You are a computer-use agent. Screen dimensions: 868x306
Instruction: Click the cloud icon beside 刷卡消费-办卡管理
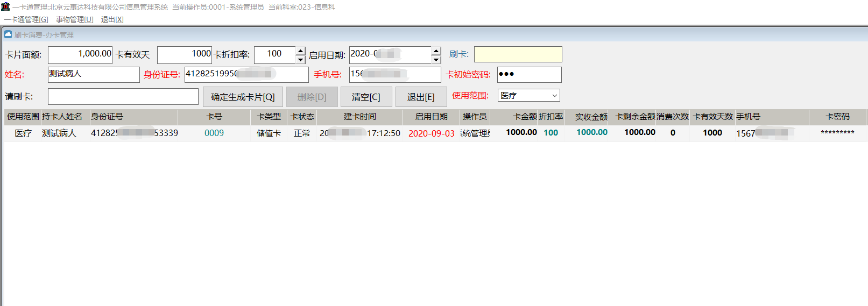click(8, 34)
